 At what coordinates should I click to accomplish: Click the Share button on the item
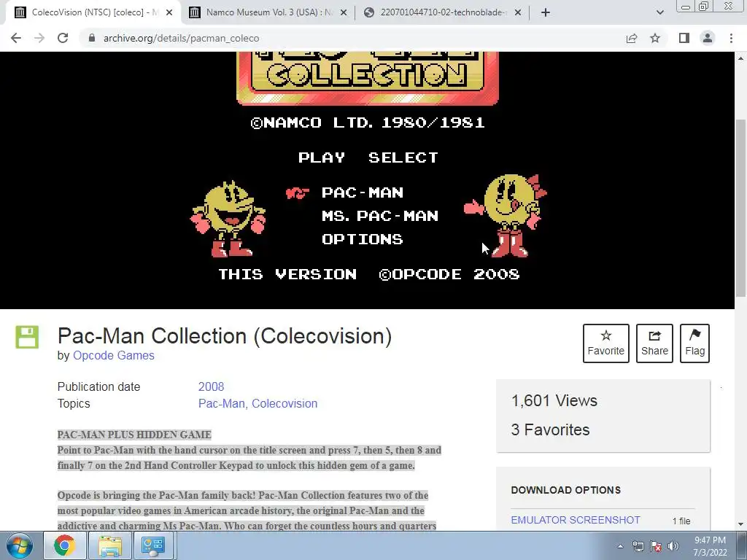pyautogui.click(x=654, y=343)
